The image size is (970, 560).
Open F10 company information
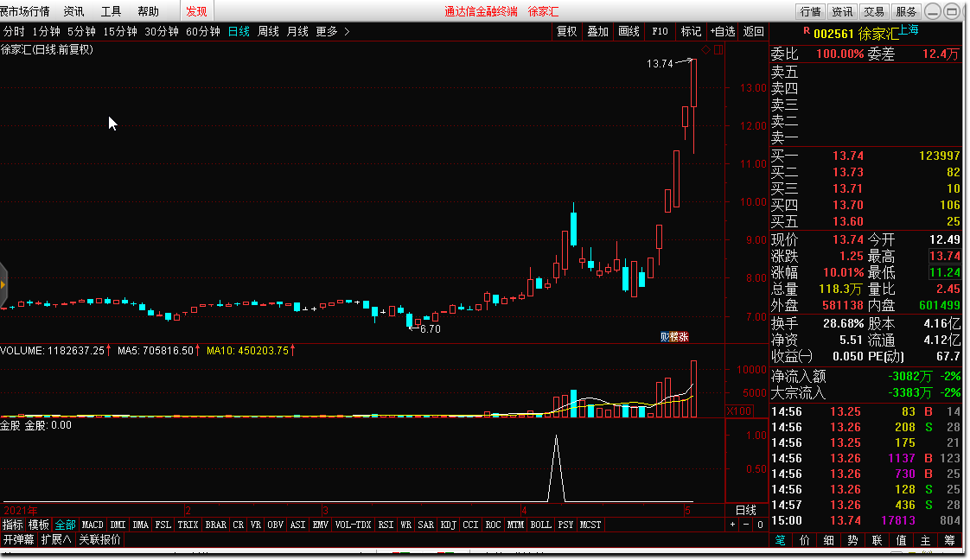pos(660,31)
